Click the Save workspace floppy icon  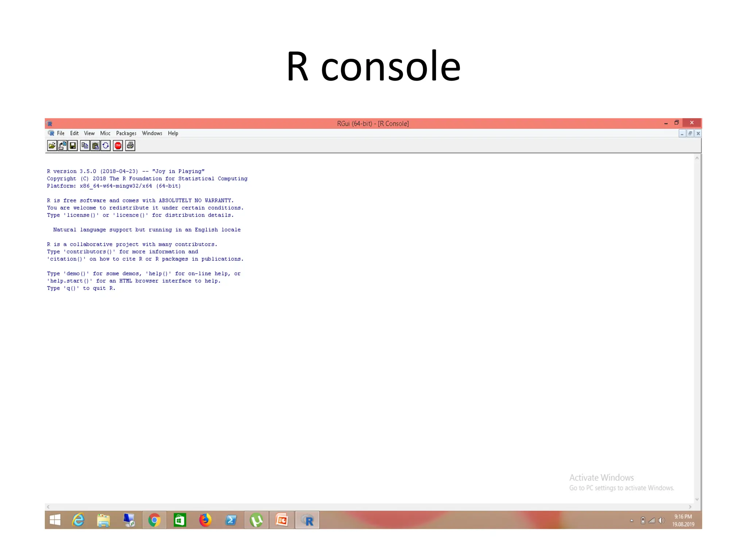(x=73, y=146)
